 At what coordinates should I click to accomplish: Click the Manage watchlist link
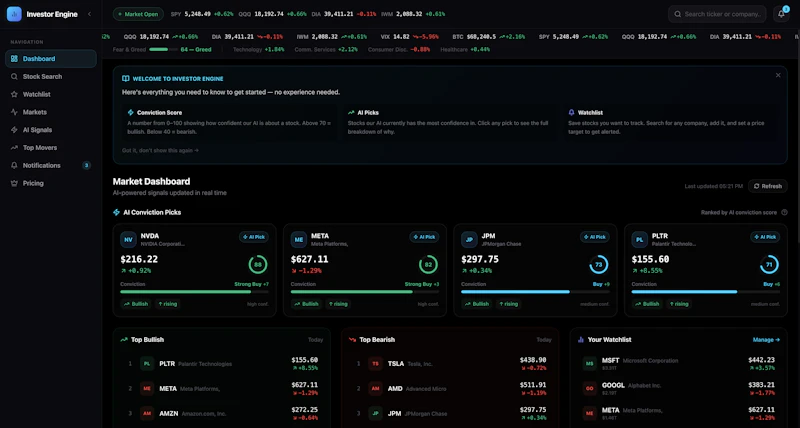click(x=766, y=340)
